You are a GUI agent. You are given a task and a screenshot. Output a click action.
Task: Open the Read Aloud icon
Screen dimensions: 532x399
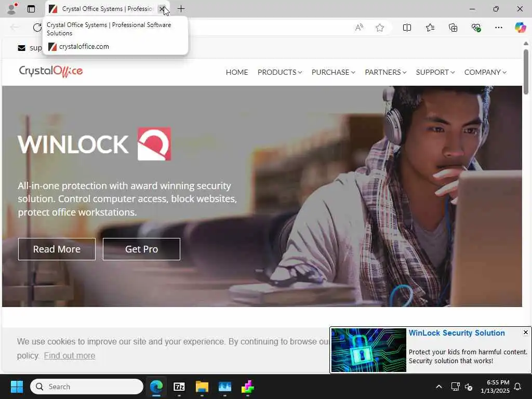click(359, 28)
